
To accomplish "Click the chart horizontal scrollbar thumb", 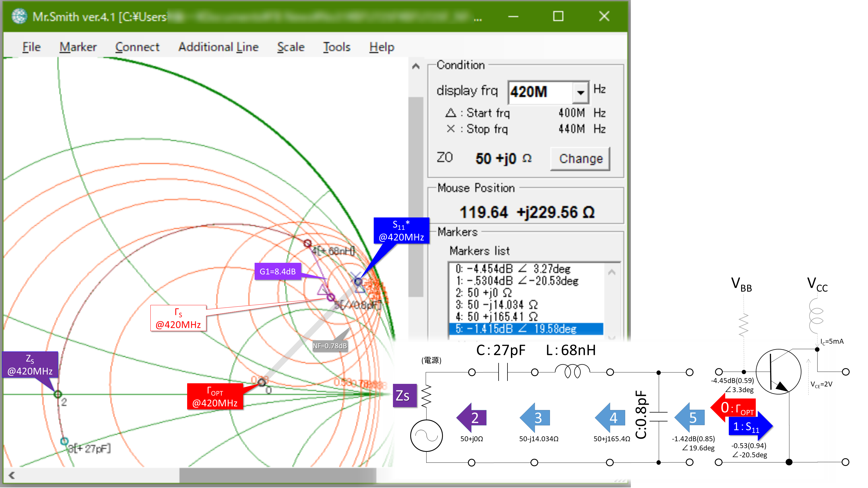I will [278, 475].
